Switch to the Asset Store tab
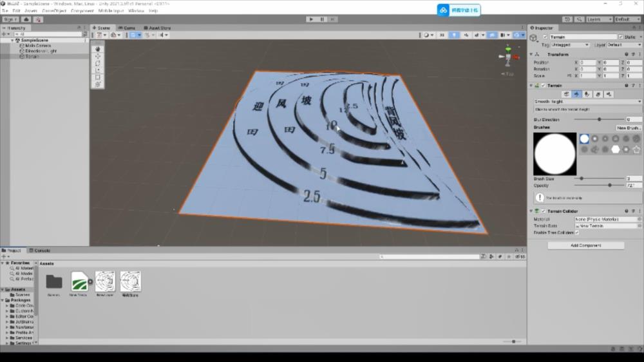 (x=157, y=28)
